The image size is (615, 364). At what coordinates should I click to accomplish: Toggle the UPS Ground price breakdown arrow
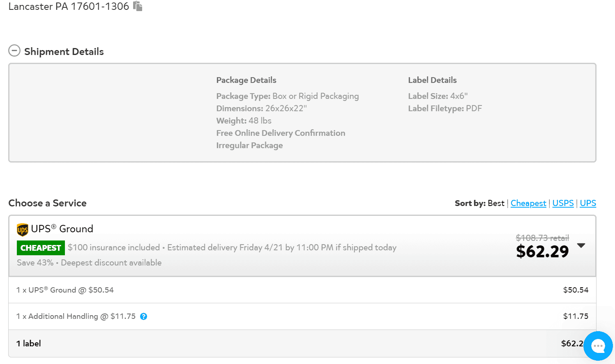(581, 245)
